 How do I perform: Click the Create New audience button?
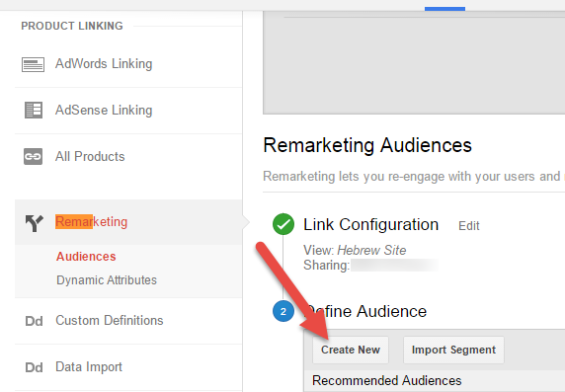point(351,350)
